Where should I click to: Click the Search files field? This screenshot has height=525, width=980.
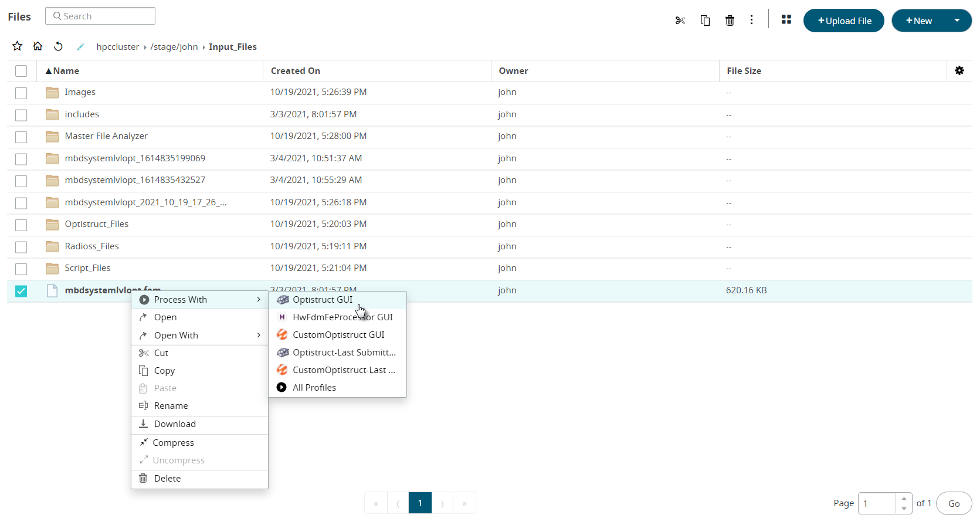click(x=100, y=16)
